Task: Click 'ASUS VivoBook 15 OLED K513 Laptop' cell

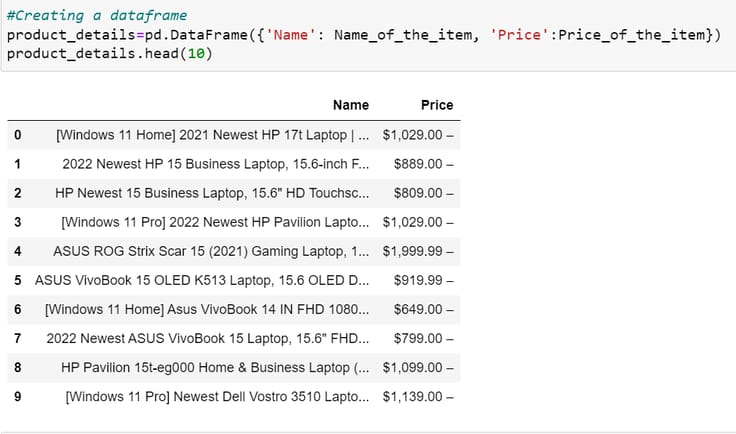Action: pyautogui.click(x=202, y=281)
